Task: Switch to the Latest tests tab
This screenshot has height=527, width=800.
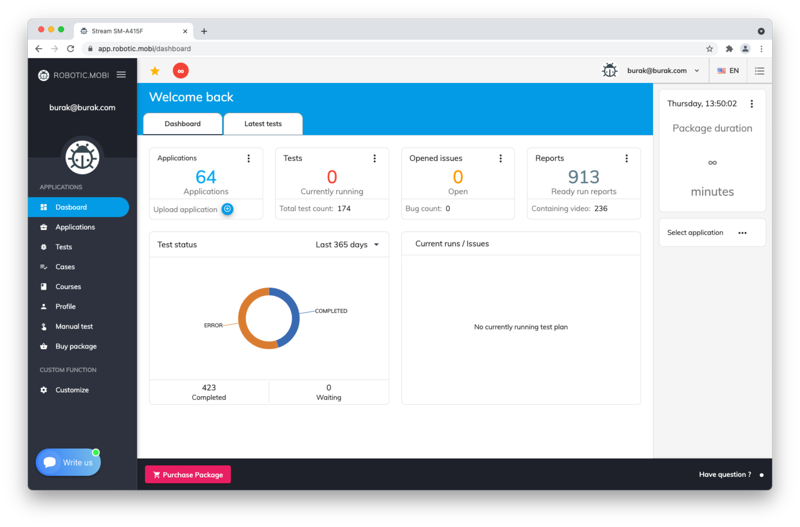Action: tap(263, 124)
